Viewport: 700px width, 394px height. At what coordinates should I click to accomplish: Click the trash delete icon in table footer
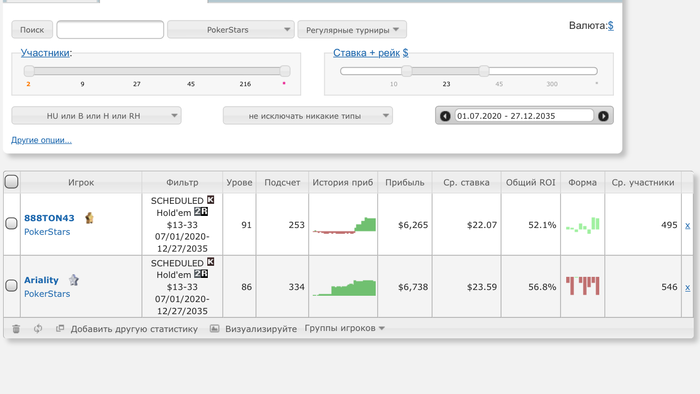pos(16,329)
